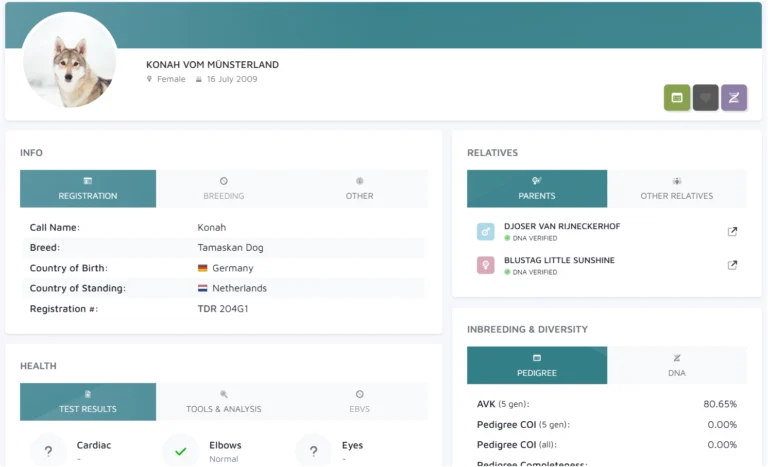Open Djoser van Rijneckerhof external link icon
This screenshot has height=467, width=768.
[732, 232]
